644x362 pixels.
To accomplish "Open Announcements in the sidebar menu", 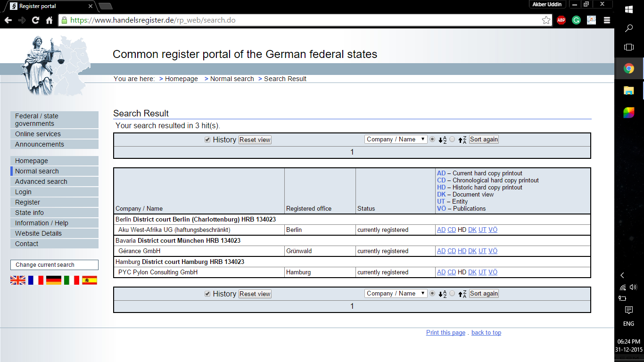I will 54,144.
